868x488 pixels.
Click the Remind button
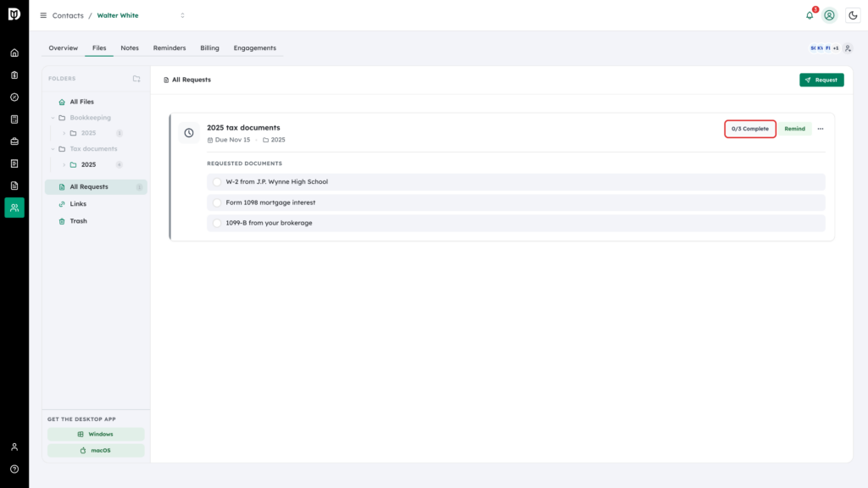(794, 129)
